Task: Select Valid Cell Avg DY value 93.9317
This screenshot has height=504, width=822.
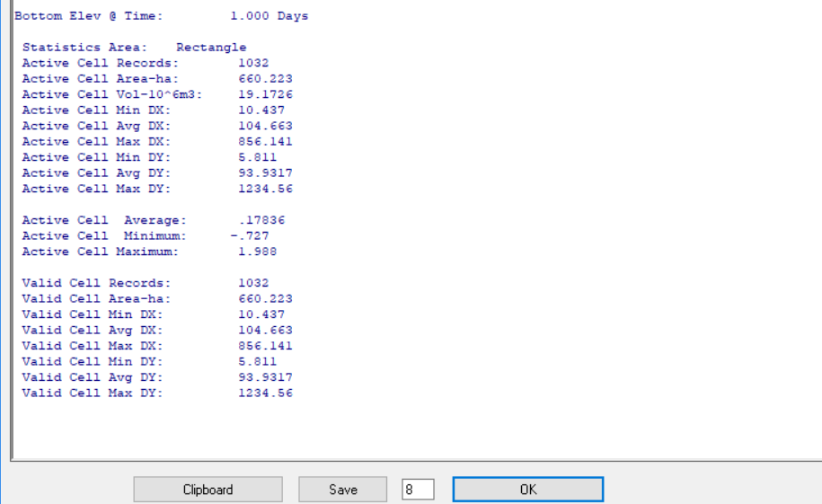Action: pyautogui.click(x=265, y=378)
